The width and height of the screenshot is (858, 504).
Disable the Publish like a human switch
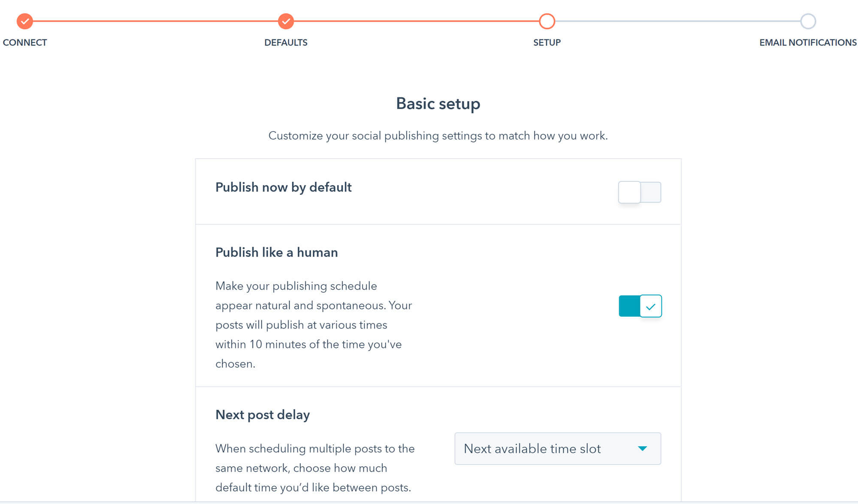640,306
